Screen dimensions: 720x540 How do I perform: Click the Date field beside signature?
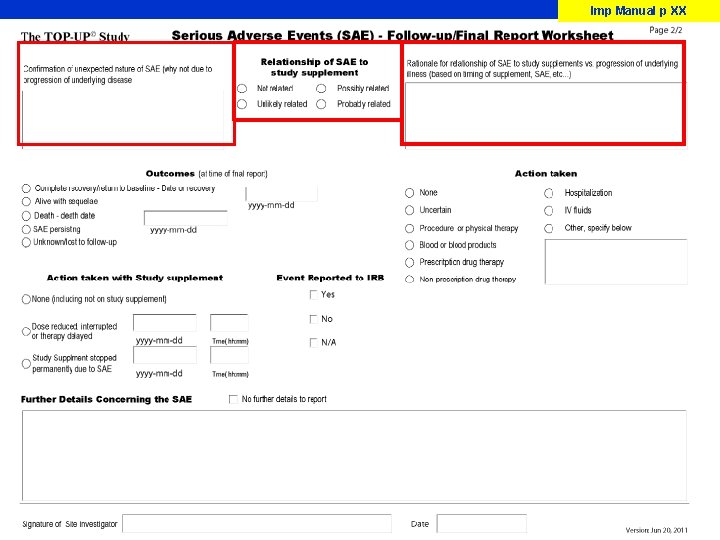[x=481, y=523]
